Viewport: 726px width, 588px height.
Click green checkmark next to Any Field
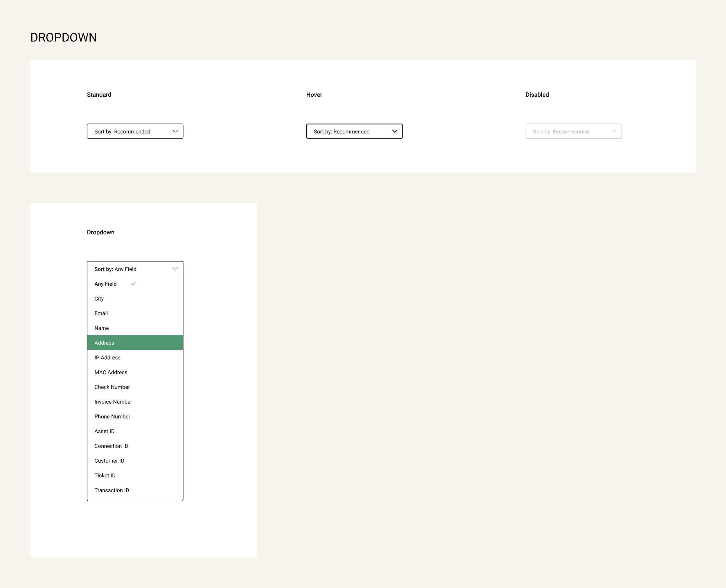click(134, 284)
